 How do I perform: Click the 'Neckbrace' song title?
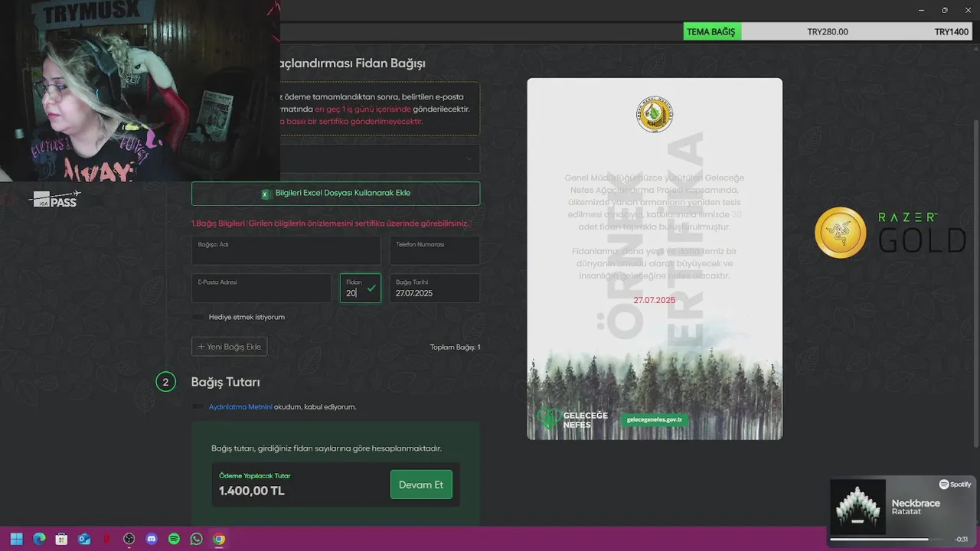click(x=916, y=503)
